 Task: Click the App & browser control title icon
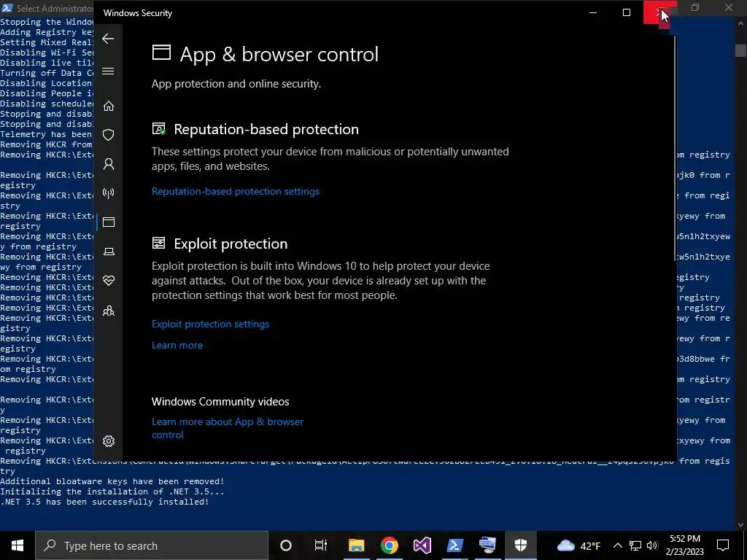click(x=161, y=52)
